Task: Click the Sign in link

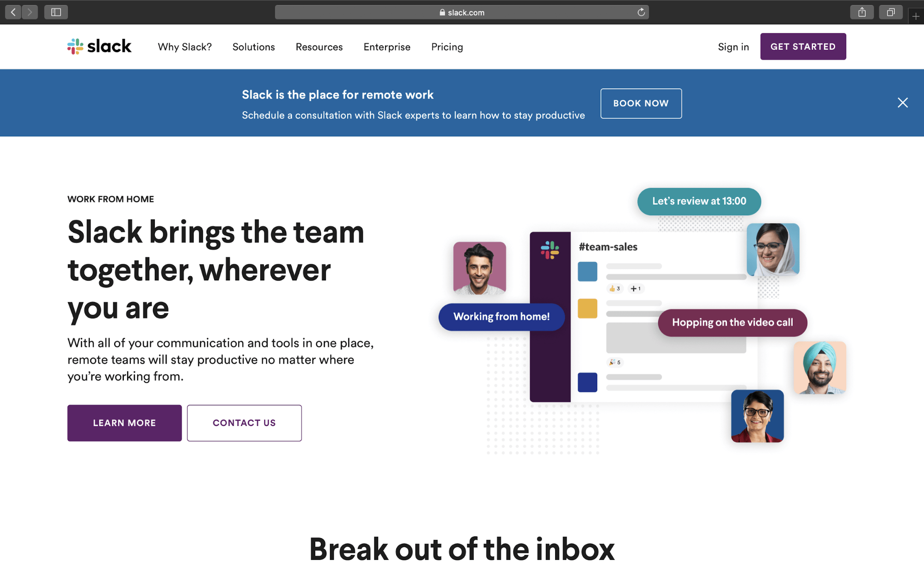Action: click(733, 47)
